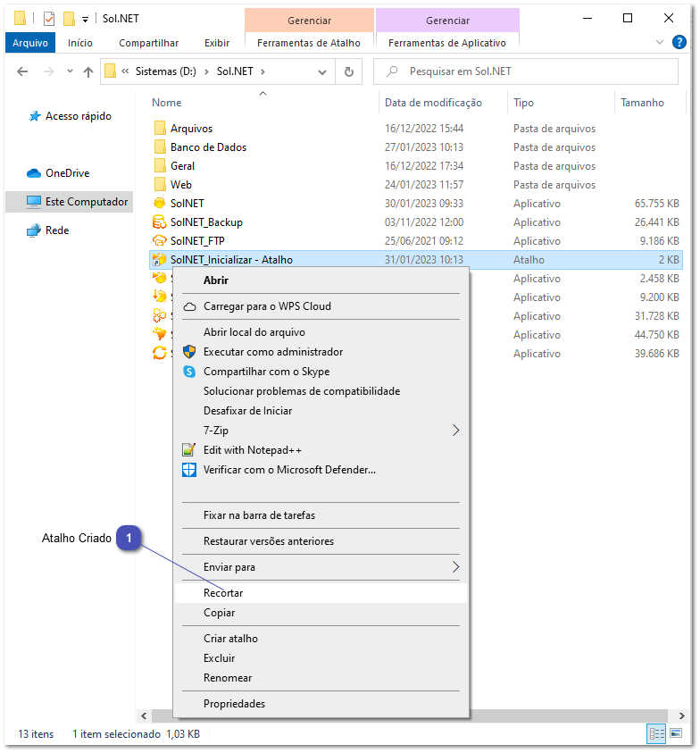The image size is (700, 753).
Task: Go back with the left arrow button
Action: click(x=22, y=71)
